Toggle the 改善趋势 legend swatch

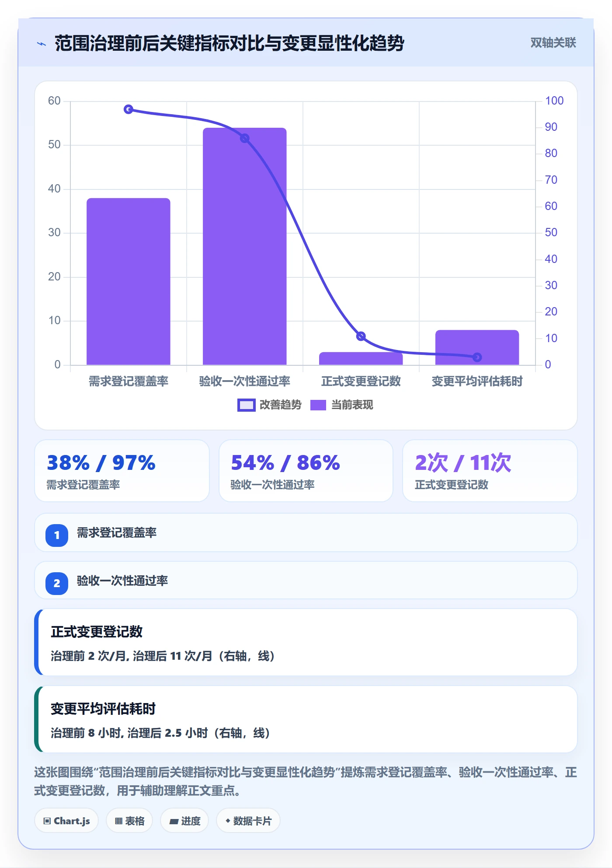coord(246,405)
